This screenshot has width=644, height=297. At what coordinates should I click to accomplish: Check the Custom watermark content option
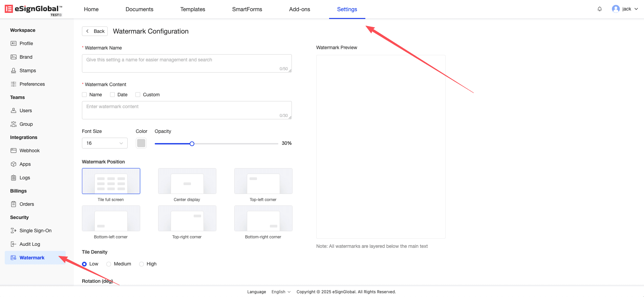138,95
